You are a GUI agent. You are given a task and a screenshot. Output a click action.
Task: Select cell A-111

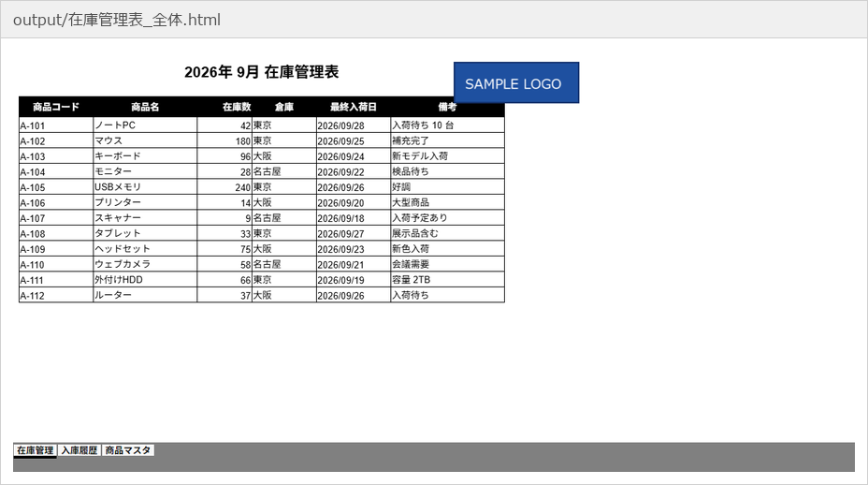pyautogui.click(x=56, y=280)
